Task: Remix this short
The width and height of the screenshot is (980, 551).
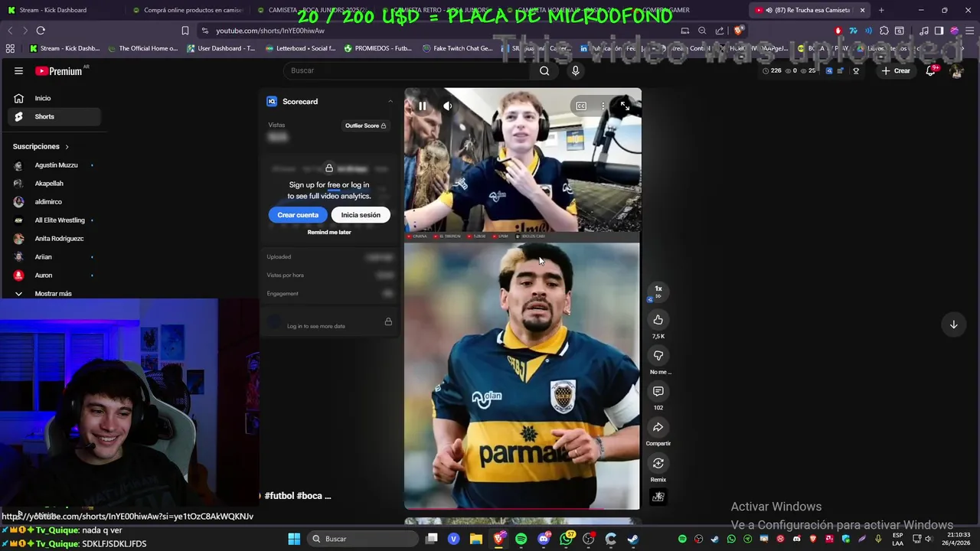Action: click(x=658, y=463)
